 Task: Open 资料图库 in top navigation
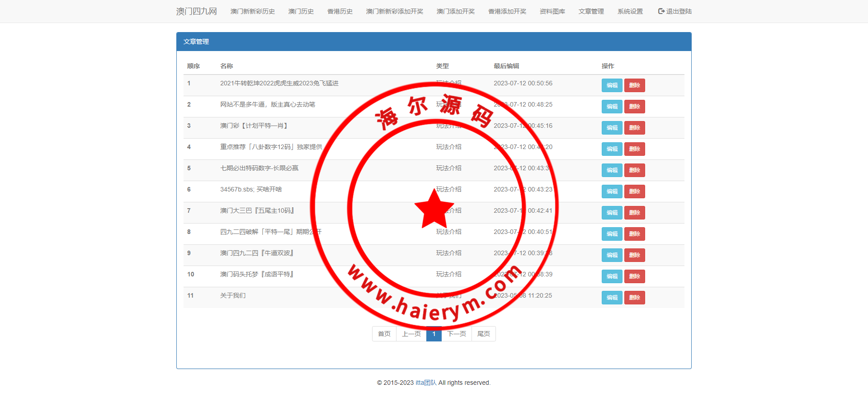552,11
